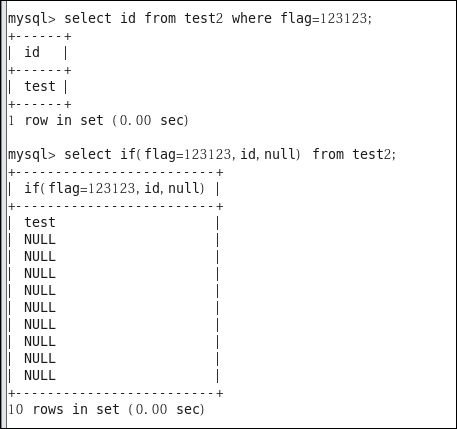The height and width of the screenshot is (429, 457).
Task: Click '(0.00 sec)' after 10 rows
Action: coord(166,409)
